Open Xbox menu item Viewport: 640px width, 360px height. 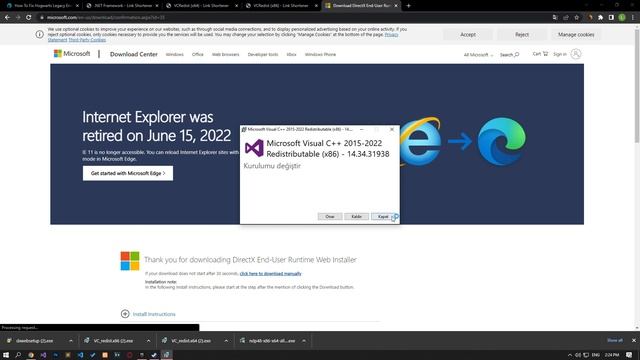(291, 54)
